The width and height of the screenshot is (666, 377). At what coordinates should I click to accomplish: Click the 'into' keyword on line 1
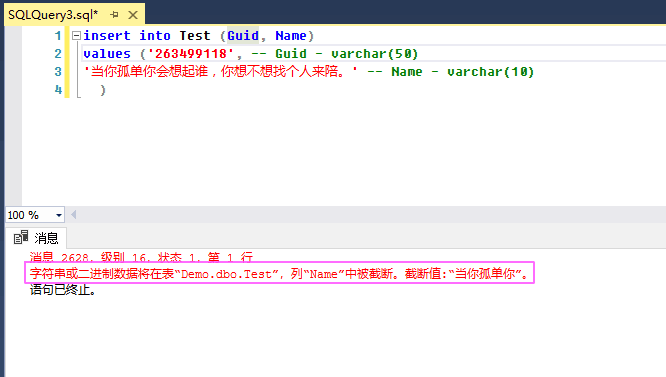pyautogui.click(x=155, y=36)
